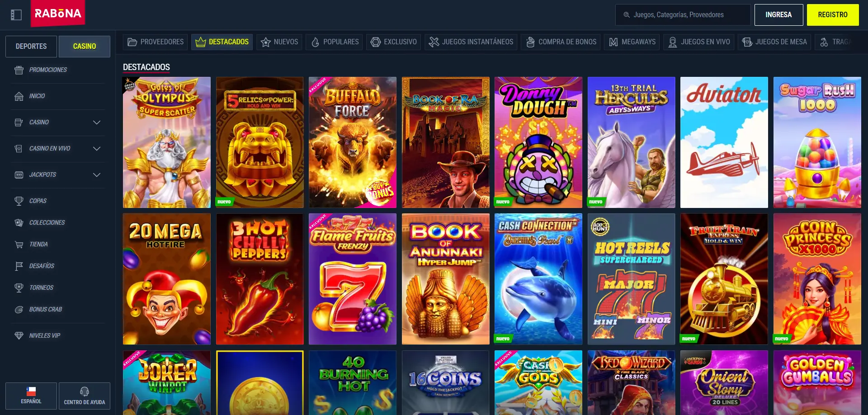
Task: Click the Promociones gift icon
Action: point(19,70)
